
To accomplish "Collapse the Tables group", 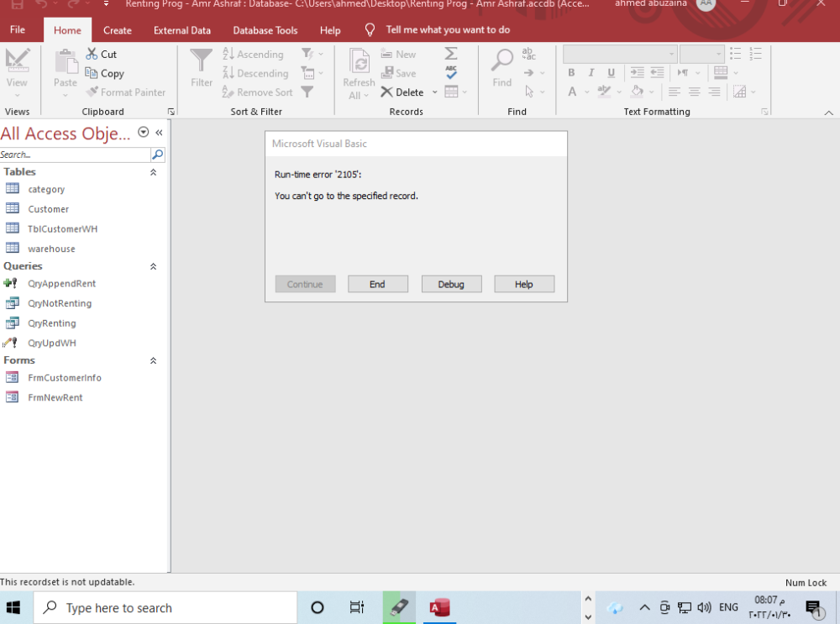I will 153,172.
